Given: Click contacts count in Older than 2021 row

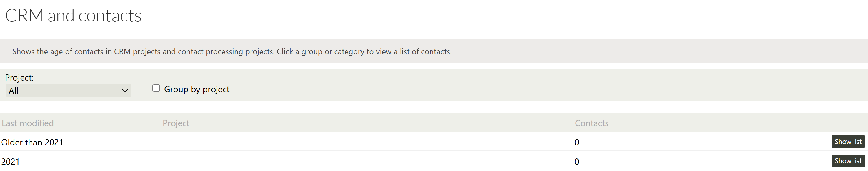Looking at the screenshot, I should [577, 142].
